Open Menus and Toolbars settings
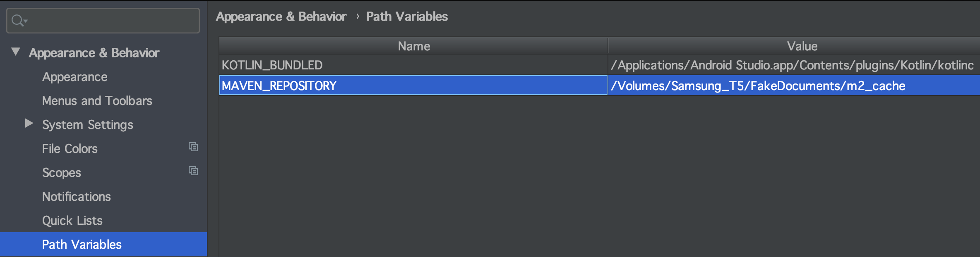The height and width of the screenshot is (257, 980). [97, 101]
